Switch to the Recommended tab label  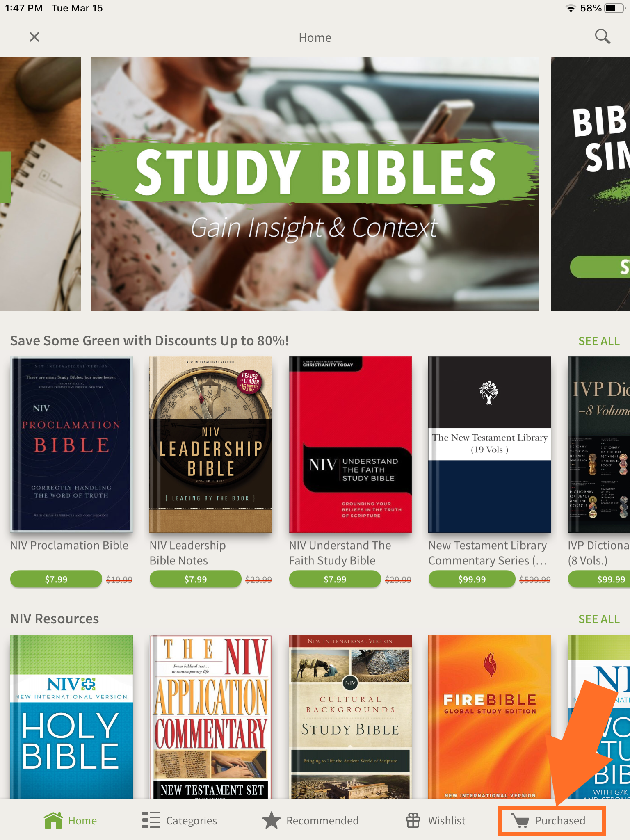pos(322,821)
